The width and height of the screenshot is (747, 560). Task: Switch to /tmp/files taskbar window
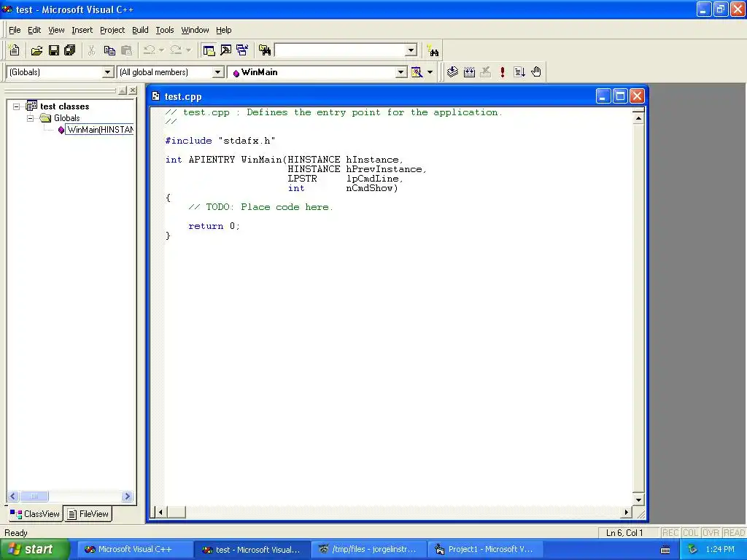click(x=368, y=550)
